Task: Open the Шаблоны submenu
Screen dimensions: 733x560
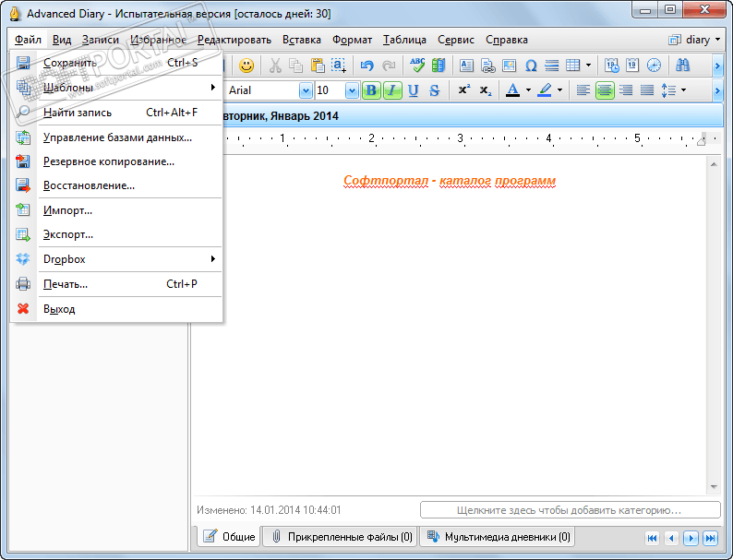Action: 115,88
